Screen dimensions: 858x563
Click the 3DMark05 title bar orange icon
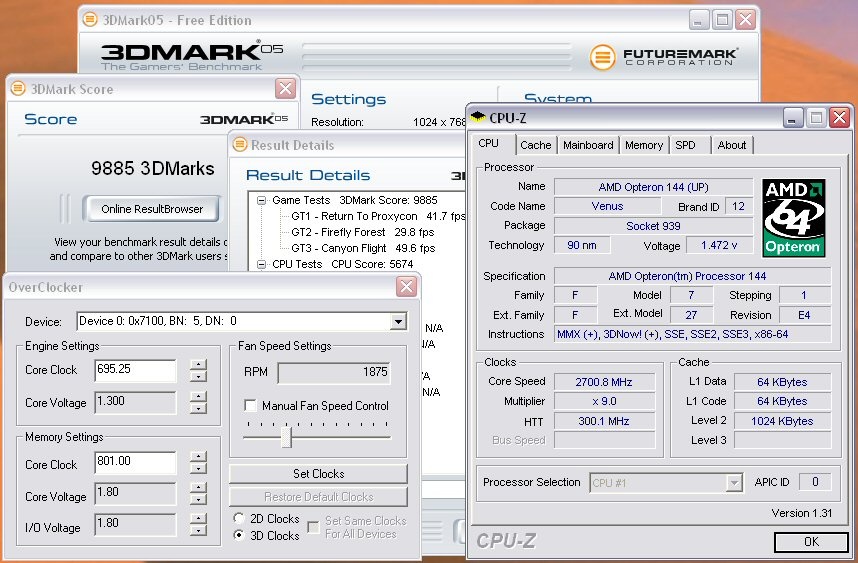click(90, 20)
